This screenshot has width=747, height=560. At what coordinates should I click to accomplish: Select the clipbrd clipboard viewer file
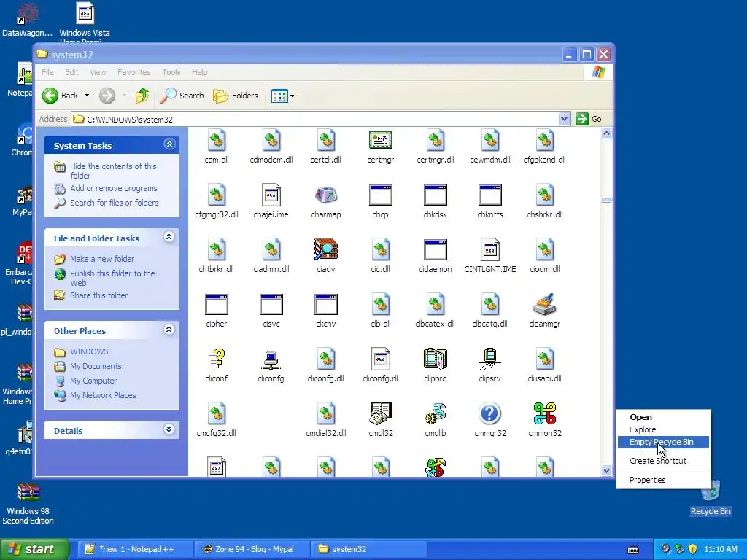point(435,359)
